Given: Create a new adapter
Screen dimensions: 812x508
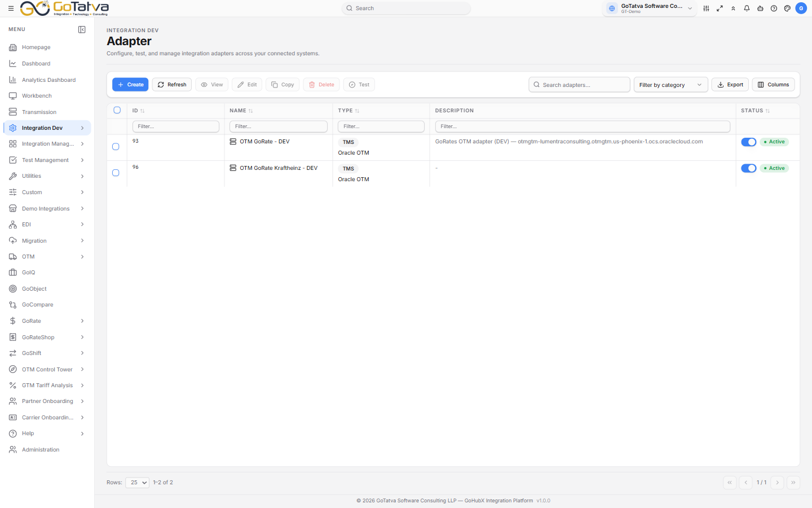Looking at the screenshot, I should (130, 85).
